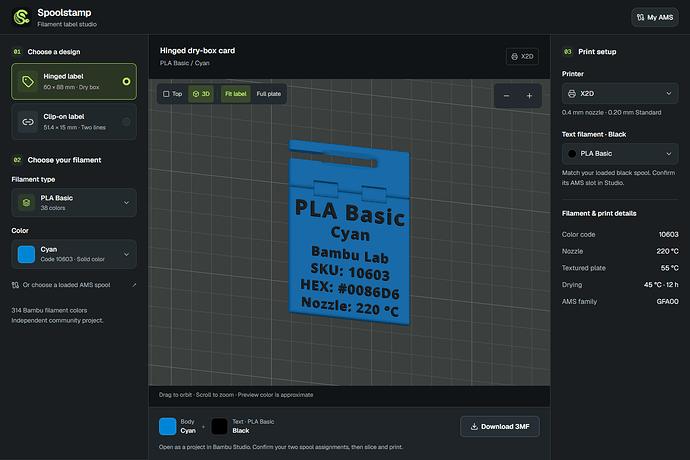Click the cube icon in 3D button
The image size is (690, 460).
pos(196,94)
